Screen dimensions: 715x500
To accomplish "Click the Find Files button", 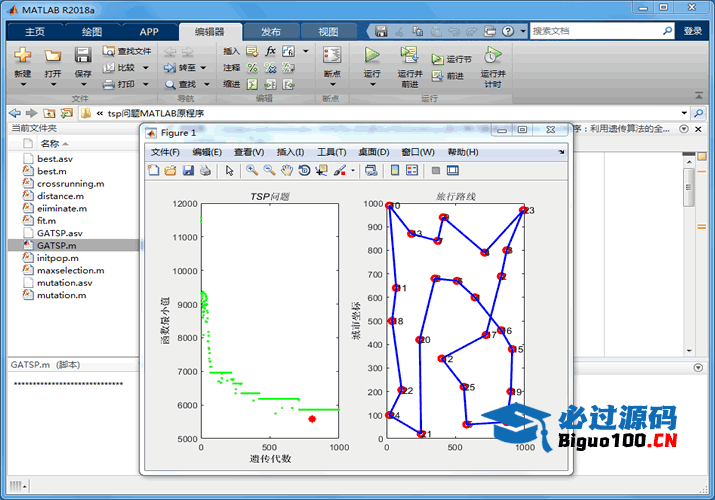I will pyautogui.click(x=127, y=51).
